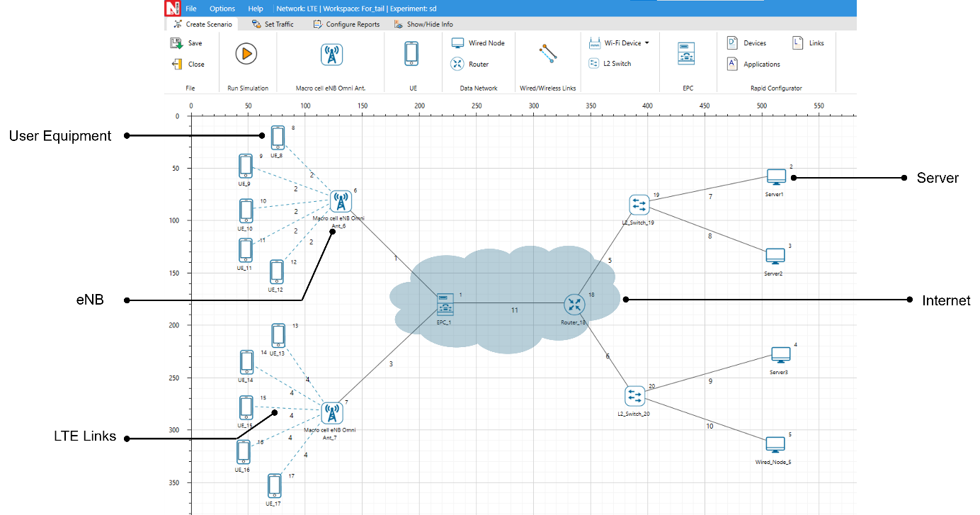Select the EPC_1 node on the canvas

click(445, 304)
